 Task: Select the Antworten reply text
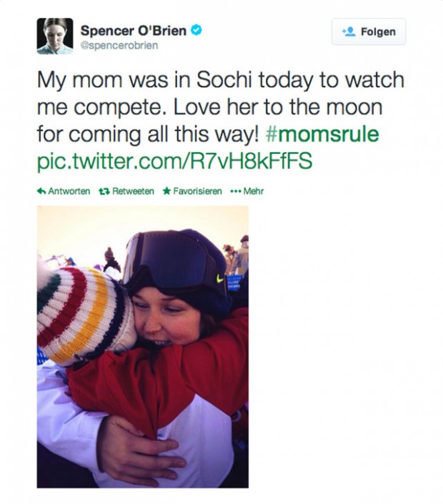coord(69,192)
